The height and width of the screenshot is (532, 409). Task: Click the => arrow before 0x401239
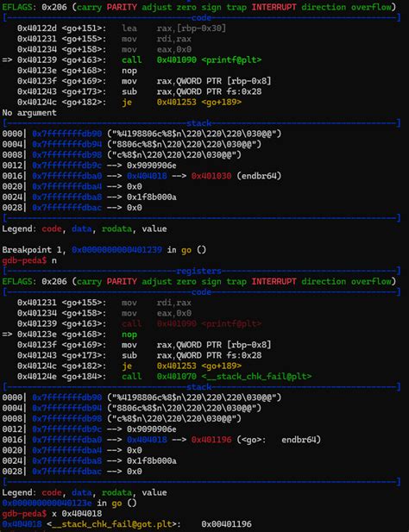pos(7,60)
